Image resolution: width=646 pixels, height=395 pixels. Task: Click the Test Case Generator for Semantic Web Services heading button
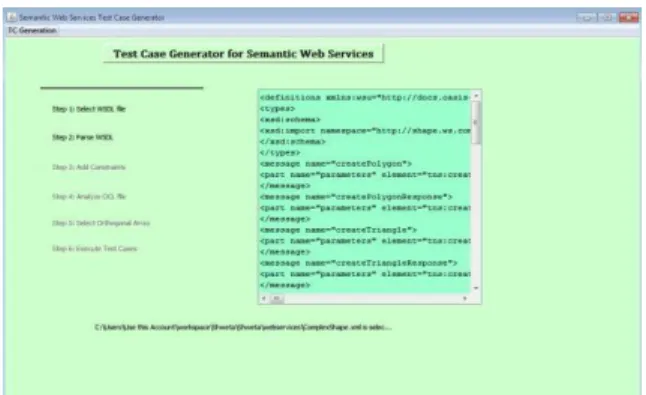tap(243, 54)
